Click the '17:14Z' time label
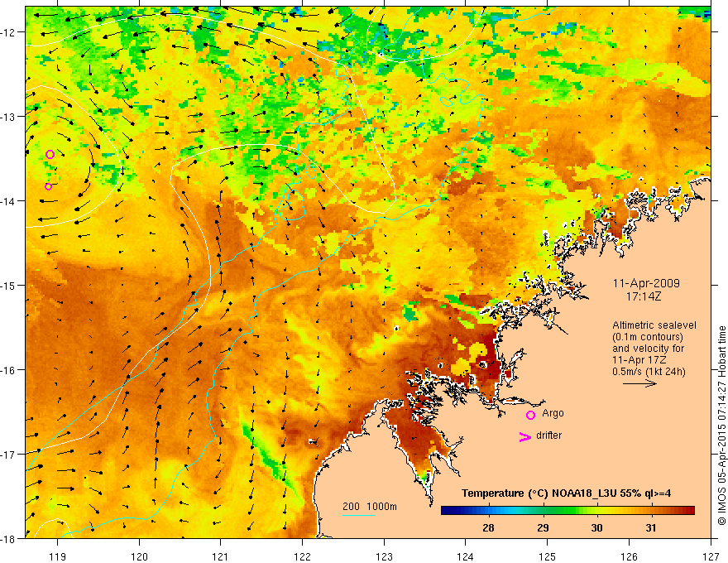This screenshot has width=728, height=563. click(643, 296)
